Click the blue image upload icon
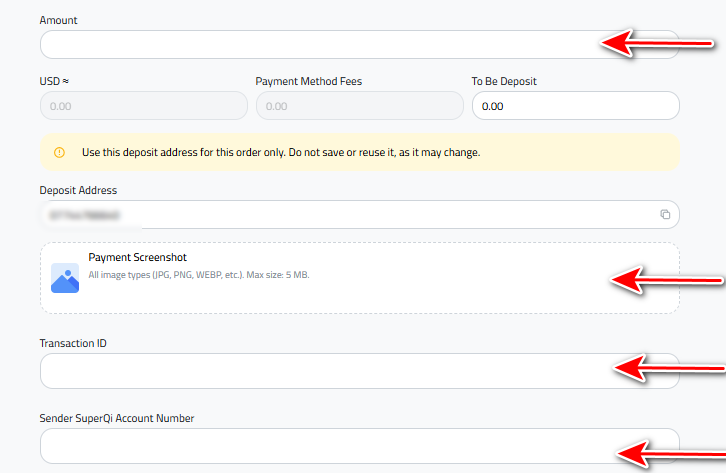This screenshot has width=726, height=473. 65,278
